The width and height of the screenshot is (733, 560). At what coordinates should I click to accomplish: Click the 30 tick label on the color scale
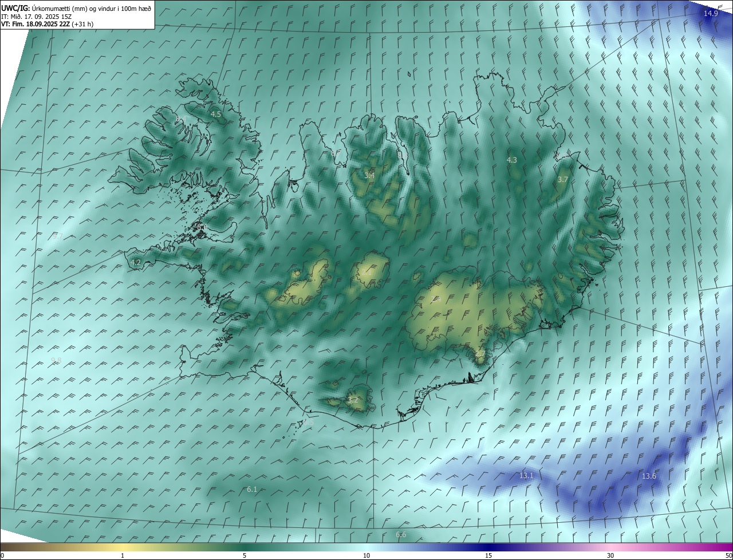click(610, 556)
